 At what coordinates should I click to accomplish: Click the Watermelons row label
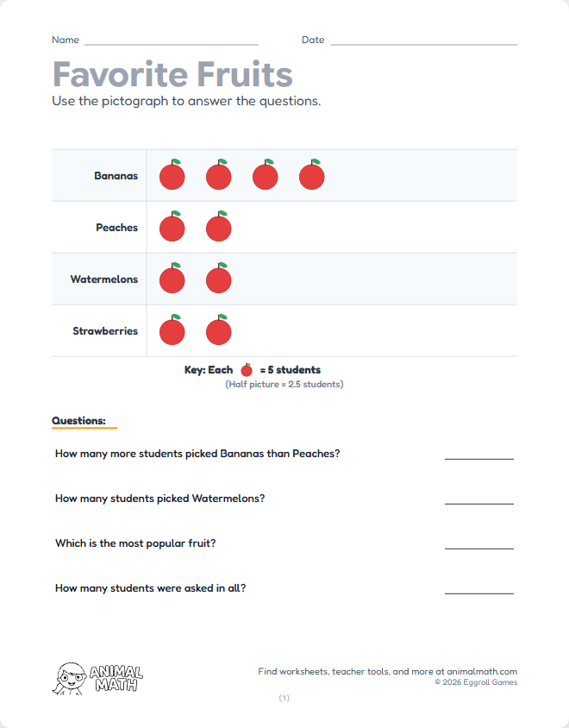[x=103, y=279]
